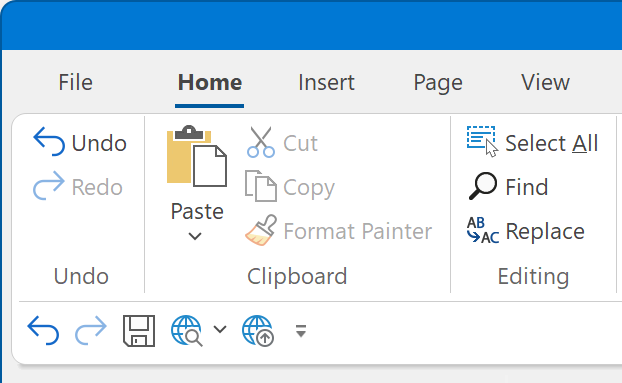The height and width of the screenshot is (383, 622).
Task: Open the View tab
Action: (x=545, y=82)
